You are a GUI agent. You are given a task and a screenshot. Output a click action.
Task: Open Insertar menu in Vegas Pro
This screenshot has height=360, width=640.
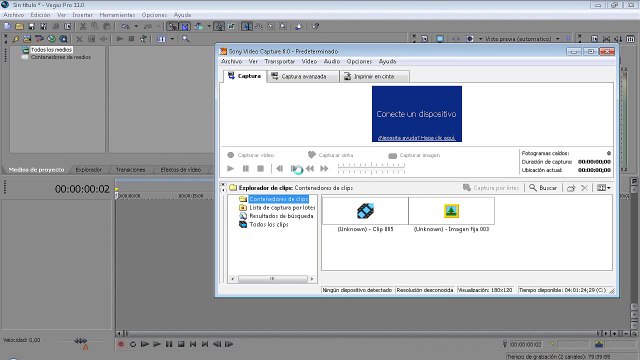click(82, 15)
